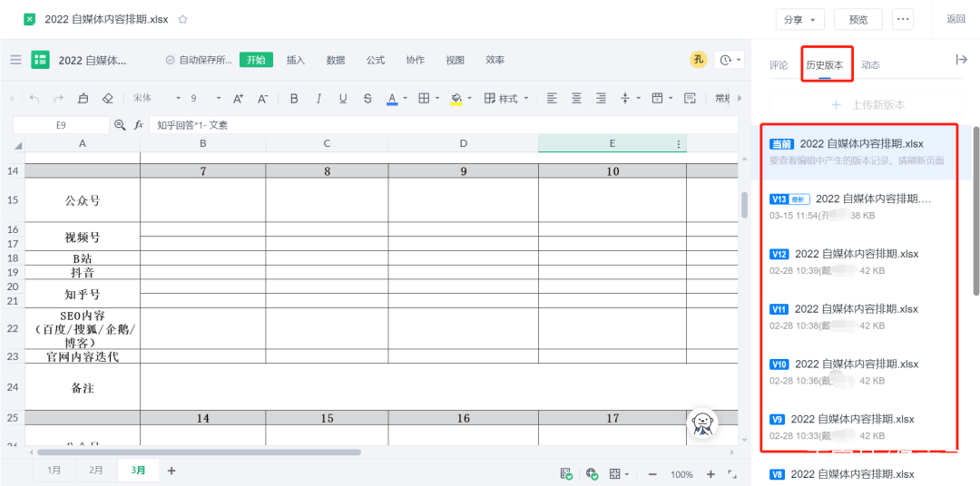This screenshot has height=486, width=980.
Task: Center-align text horizontally
Action: (x=576, y=99)
